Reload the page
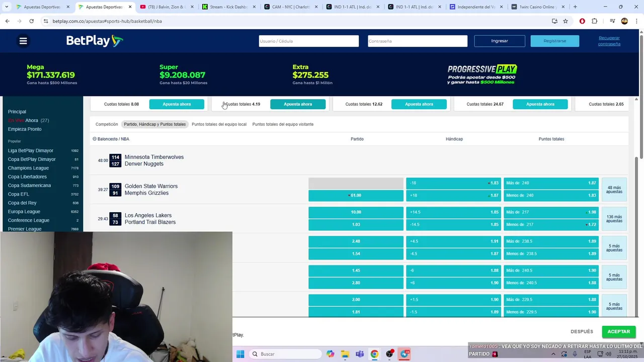 coord(31,21)
